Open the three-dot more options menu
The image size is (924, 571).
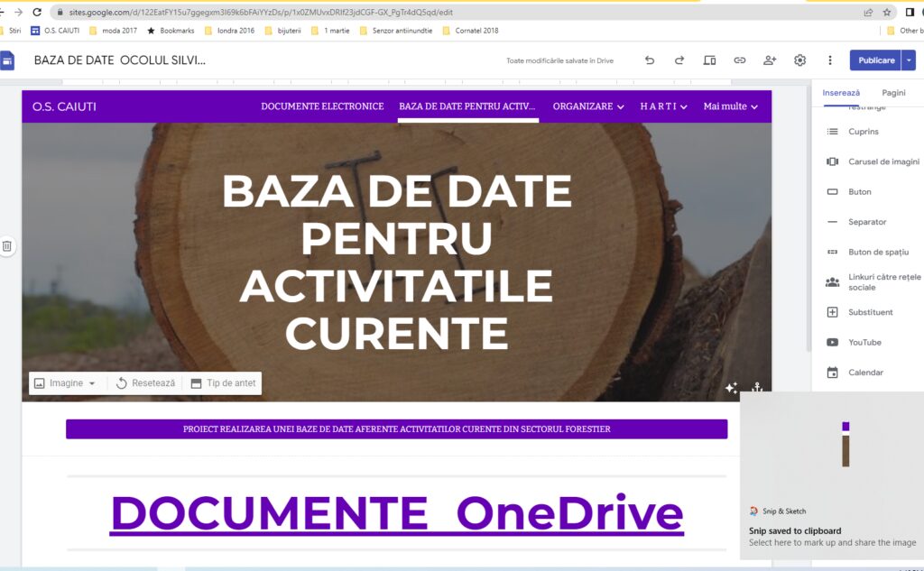[830, 60]
